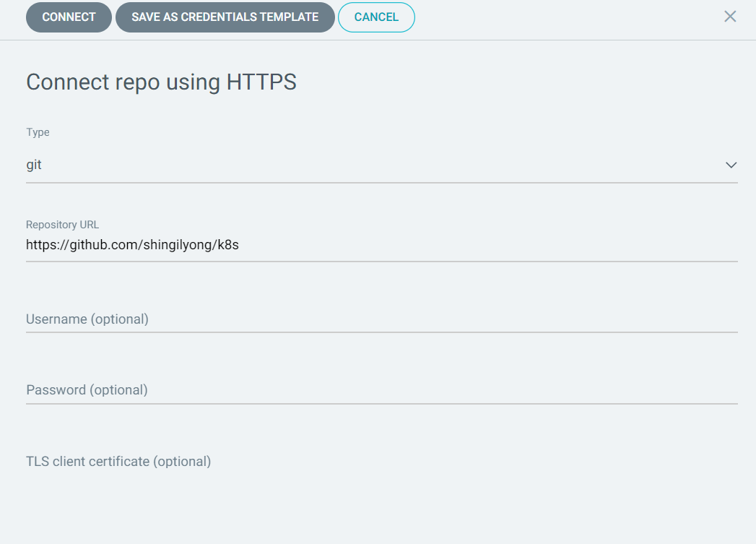The width and height of the screenshot is (756, 544).
Task: Save as credentials template
Action: tap(225, 17)
